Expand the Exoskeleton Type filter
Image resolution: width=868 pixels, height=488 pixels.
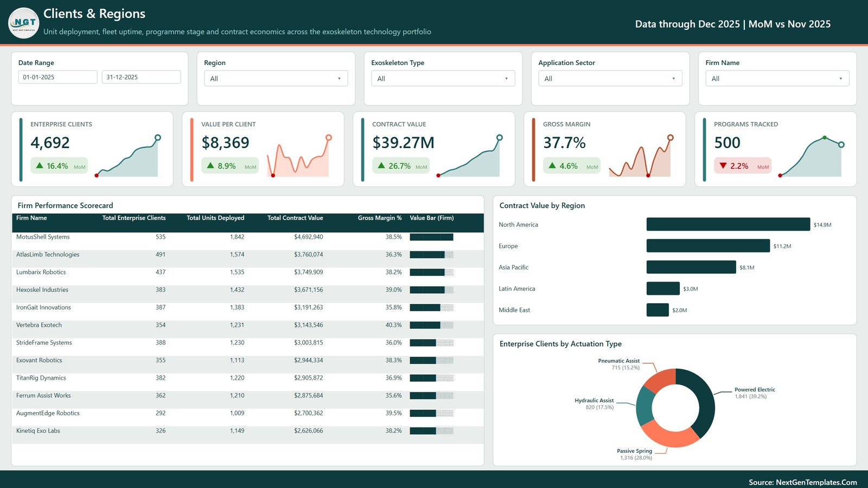coord(443,79)
